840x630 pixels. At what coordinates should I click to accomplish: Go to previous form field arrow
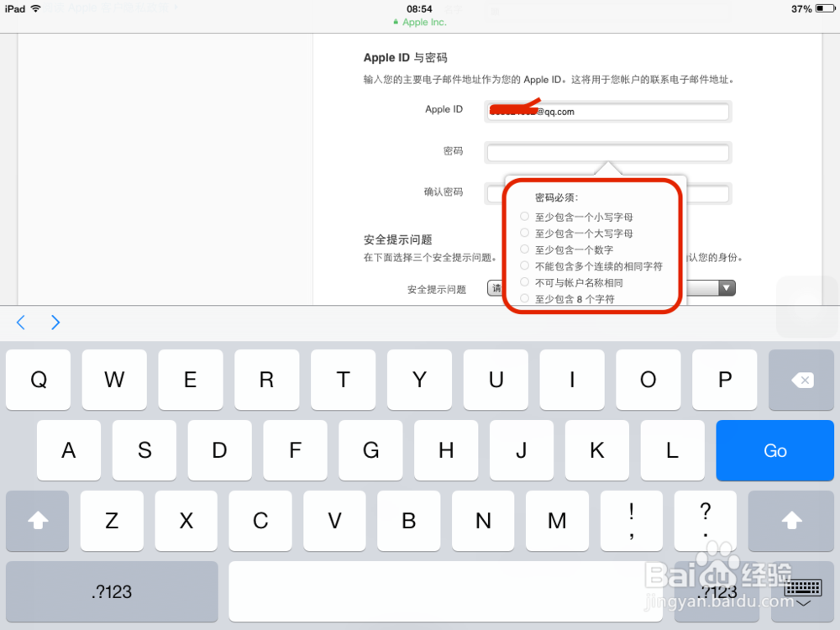(x=21, y=323)
